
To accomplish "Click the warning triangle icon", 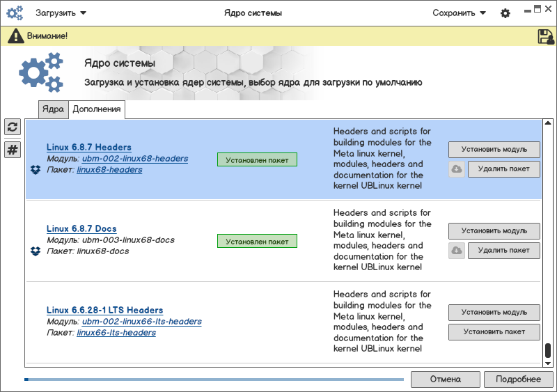I will click(15, 36).
